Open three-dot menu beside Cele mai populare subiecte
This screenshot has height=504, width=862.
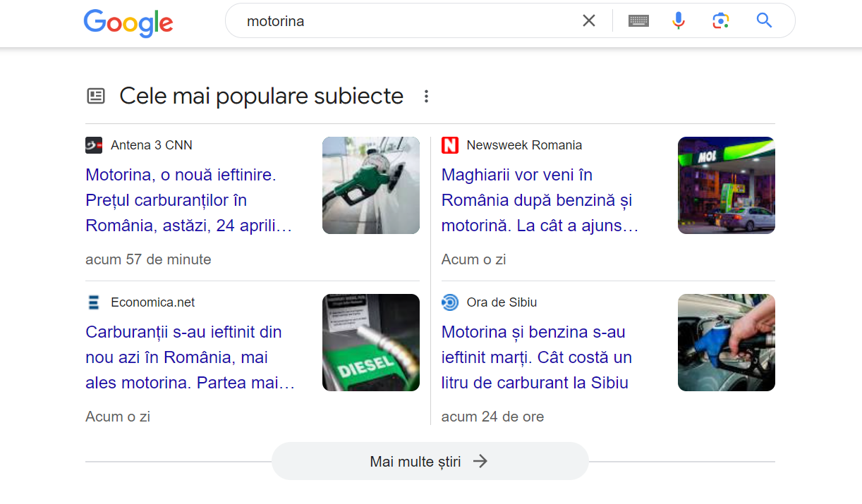coord(426,96)
